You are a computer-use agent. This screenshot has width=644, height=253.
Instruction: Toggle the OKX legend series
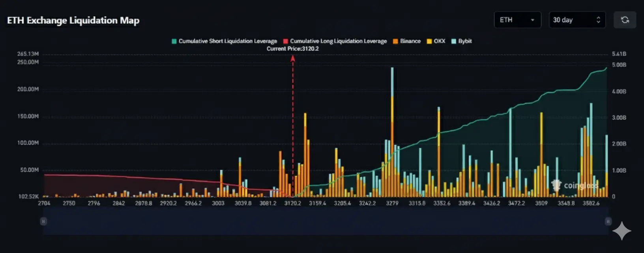436,41
